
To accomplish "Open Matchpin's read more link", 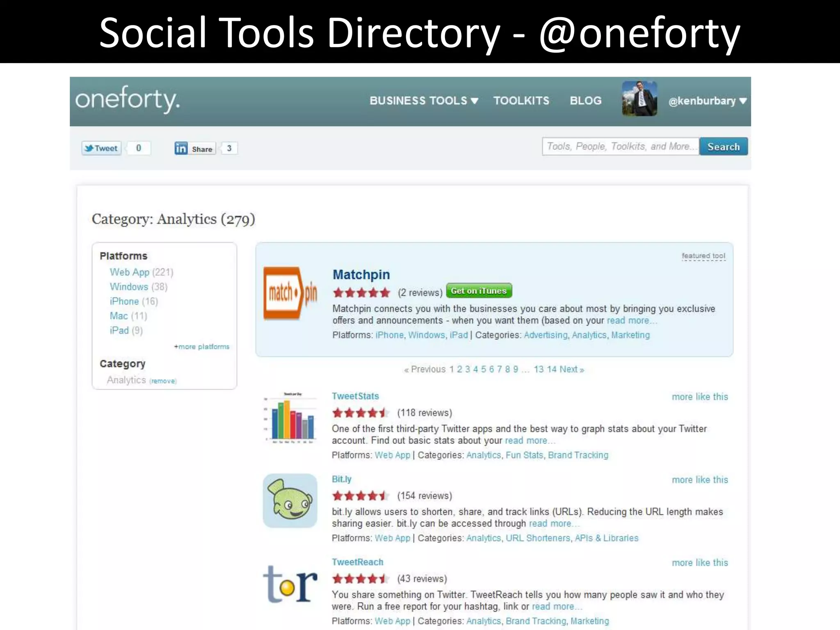I will (632, 320).
